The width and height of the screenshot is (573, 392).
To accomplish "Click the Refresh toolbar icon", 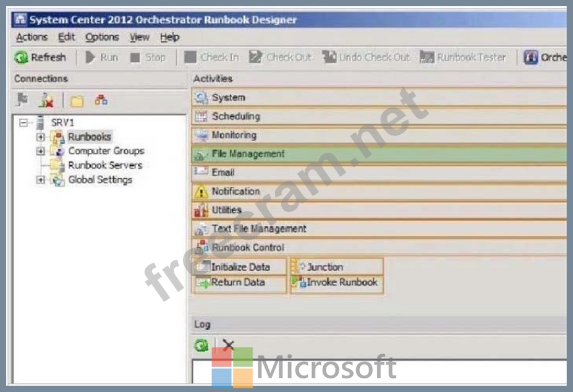I will 21,58.
